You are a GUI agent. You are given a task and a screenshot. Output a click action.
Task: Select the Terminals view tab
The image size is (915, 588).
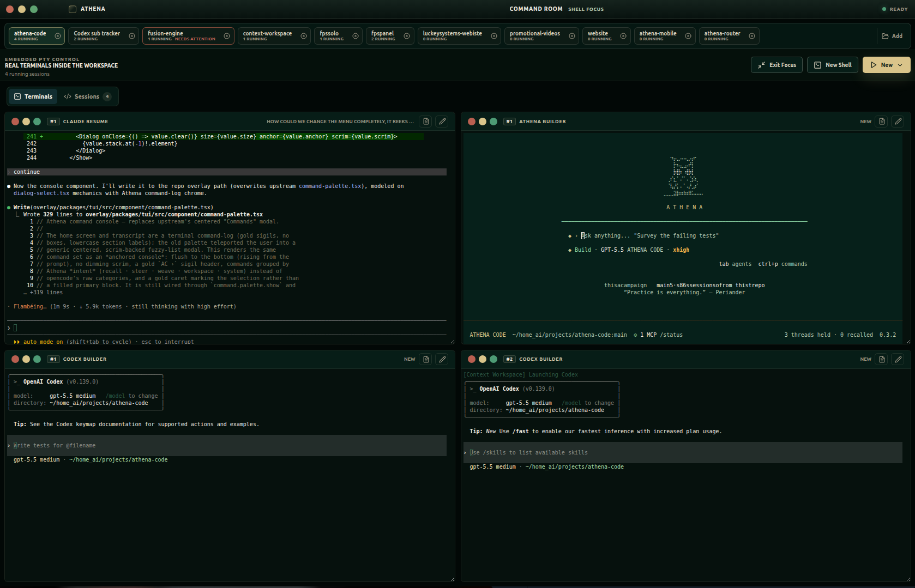coord(33,96)
